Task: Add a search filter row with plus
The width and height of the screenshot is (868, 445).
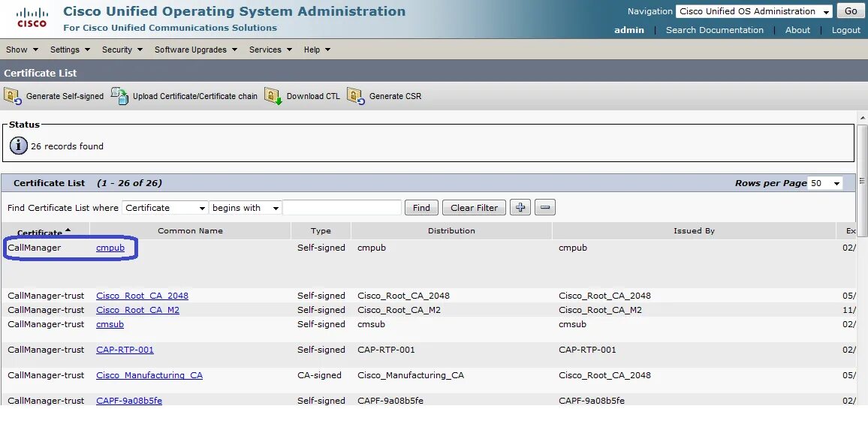Action: (x=520, y=208)
